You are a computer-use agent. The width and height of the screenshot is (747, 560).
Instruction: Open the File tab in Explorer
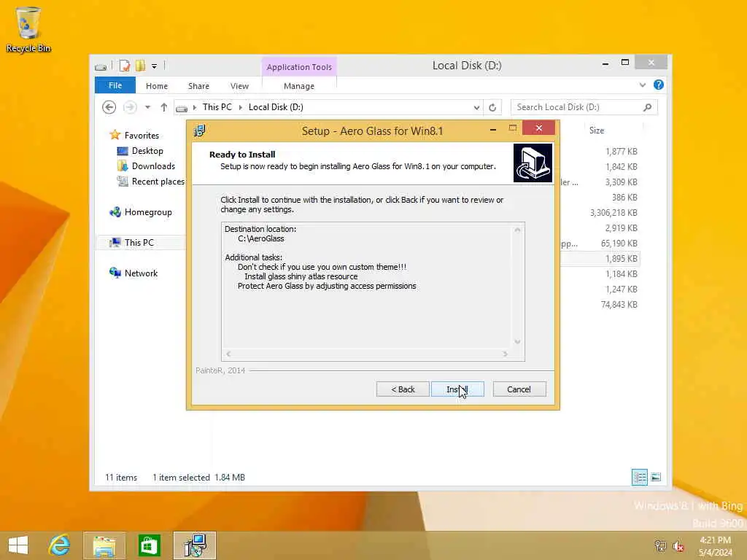pyautogui.click(x=115, y=86)
